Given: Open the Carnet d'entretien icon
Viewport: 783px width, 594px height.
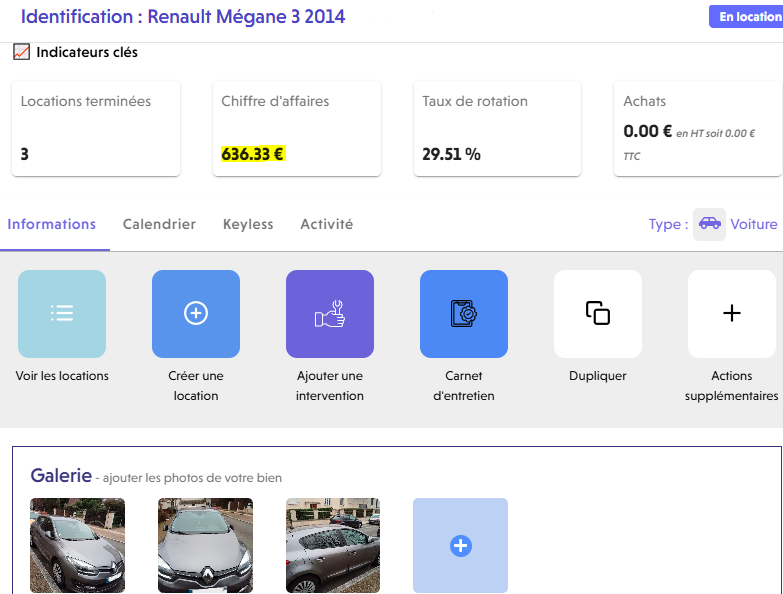Looking at the screenshot, I should click(x=464, y=314).
